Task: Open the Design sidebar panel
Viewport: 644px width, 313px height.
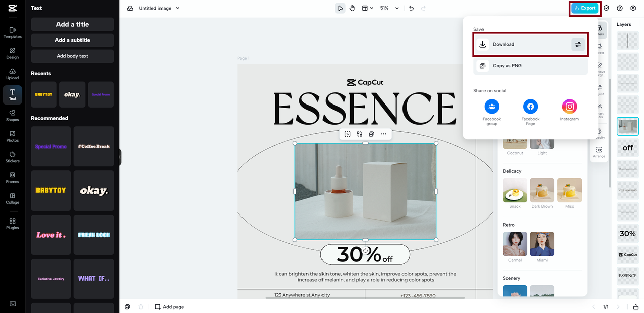Action: click(12, 53)
